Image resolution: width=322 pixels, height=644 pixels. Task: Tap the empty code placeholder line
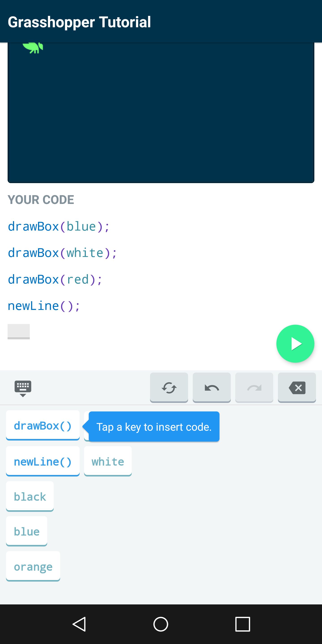point(19,332)
